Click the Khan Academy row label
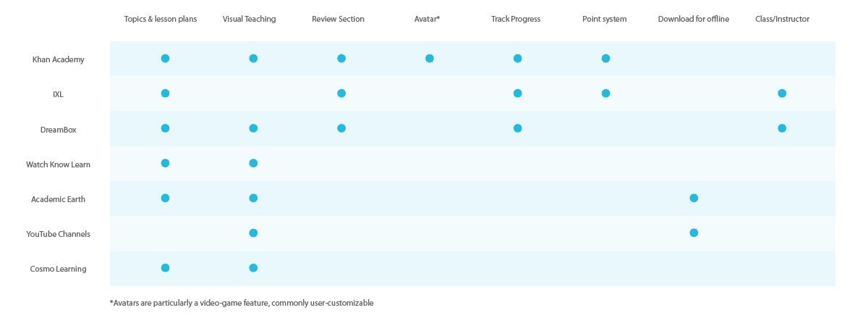The width and height of the screenshot is (868, 326). pyautogui.click(x=58, y=59)
